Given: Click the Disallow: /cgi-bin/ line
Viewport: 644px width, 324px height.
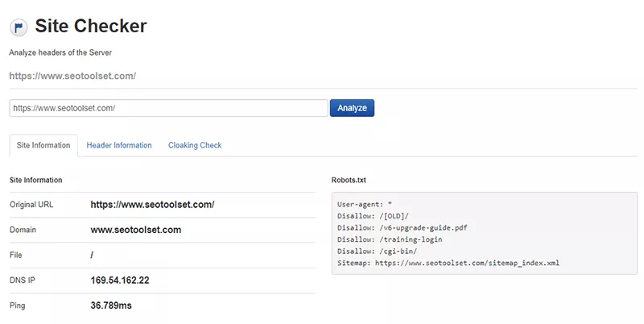Looking at the screenshot, I should point(377,251).
